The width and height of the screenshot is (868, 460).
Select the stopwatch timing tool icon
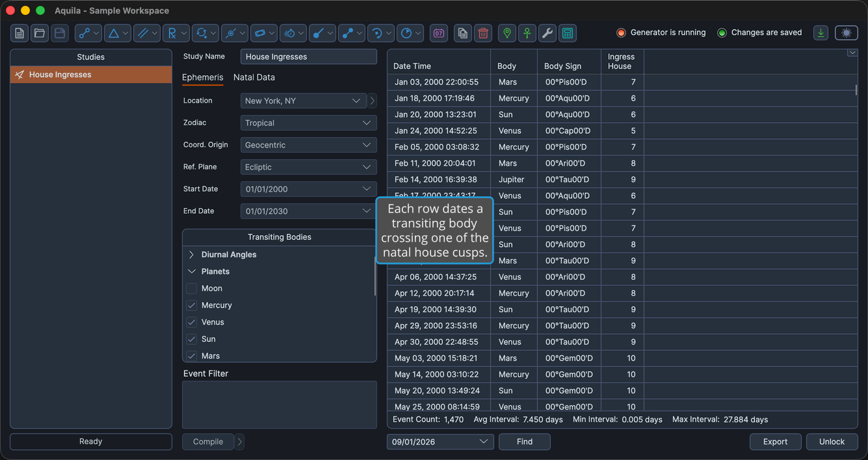pyautogui.click(x=289, y=33)
